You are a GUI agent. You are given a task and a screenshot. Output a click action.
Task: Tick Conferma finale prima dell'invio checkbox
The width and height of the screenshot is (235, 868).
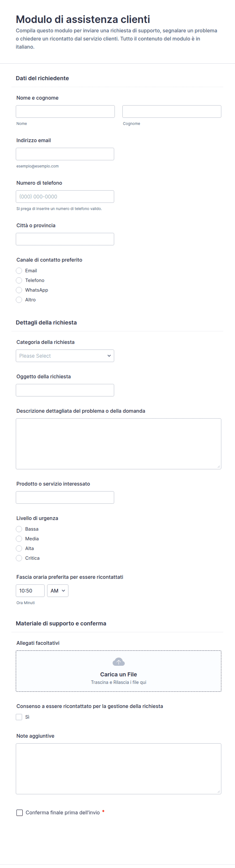(20, 813)
